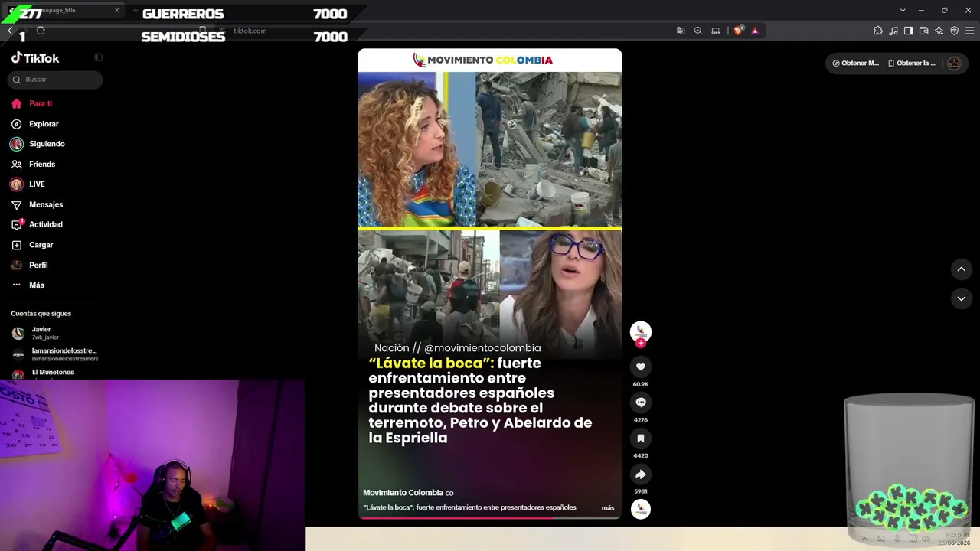Click the Obtener M... button
The image size is (980, 551).
click(x=855, y=64)
